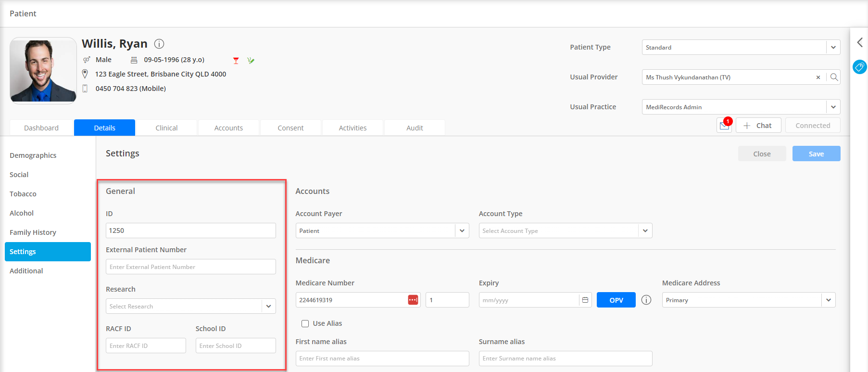Open the Expiry calendar picker icon

pyautogui.click(x=585, y=300)
